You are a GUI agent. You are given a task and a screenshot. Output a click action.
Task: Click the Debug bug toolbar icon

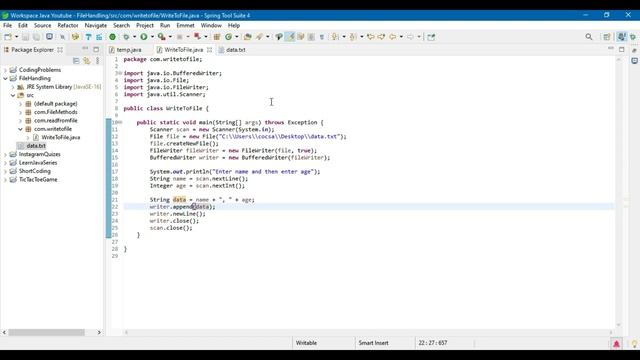126,37
